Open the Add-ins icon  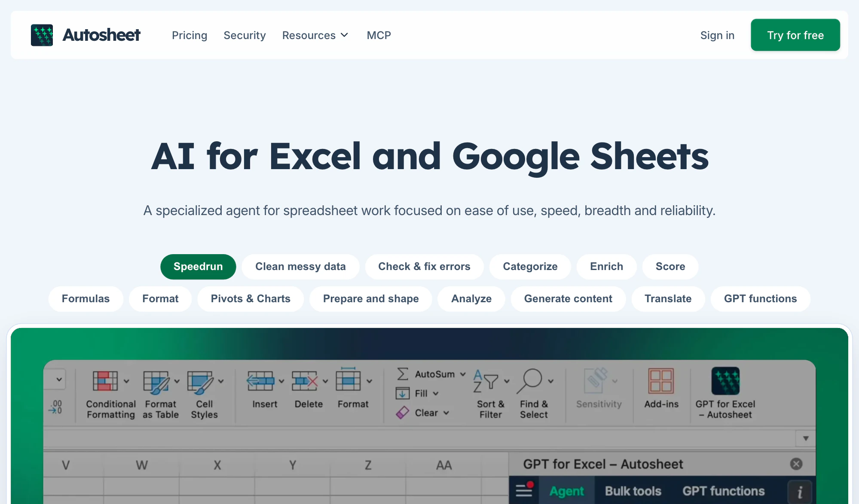tap(661, 381)
